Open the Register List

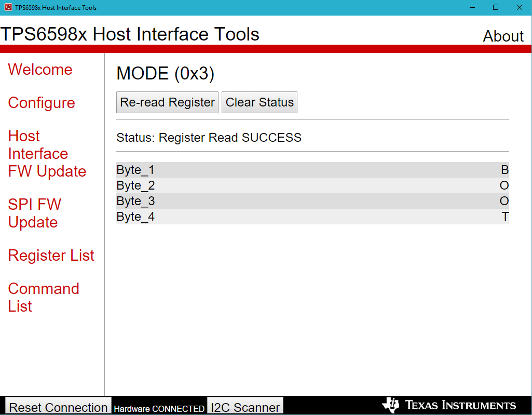point(51,255)
